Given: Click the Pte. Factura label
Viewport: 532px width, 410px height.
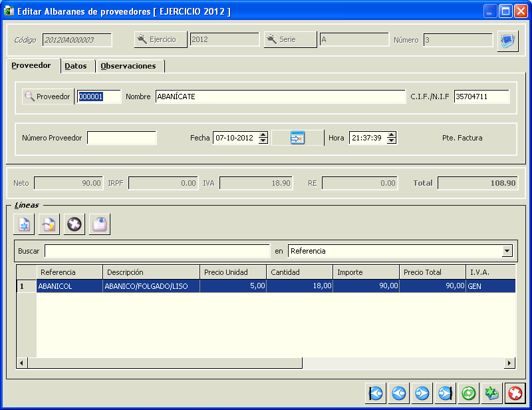Looking at the screenshot, I should (x=462, y=138).
